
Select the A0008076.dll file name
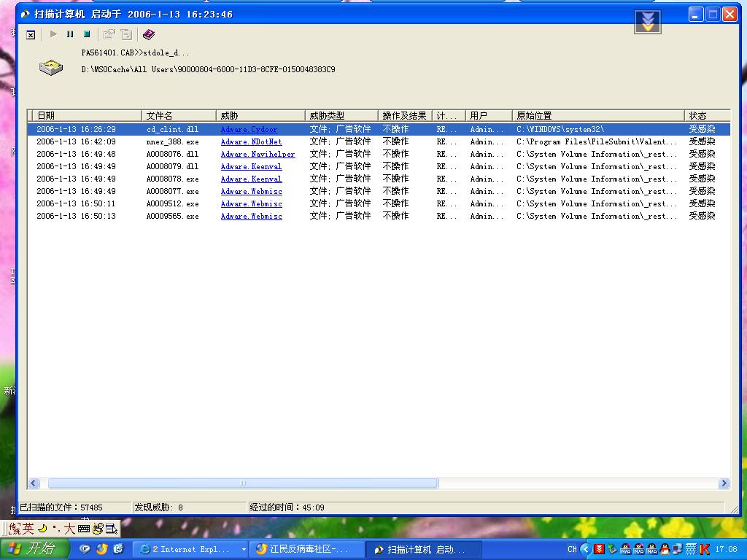point(172,154)
